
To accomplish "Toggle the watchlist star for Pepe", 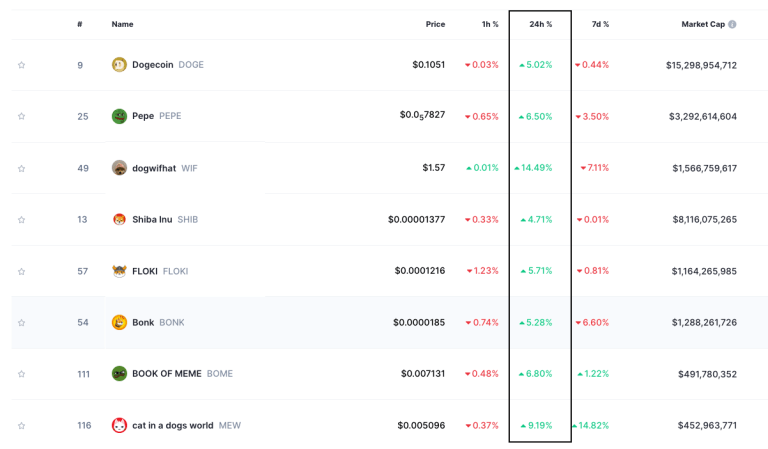I will [x=21, y=116].
